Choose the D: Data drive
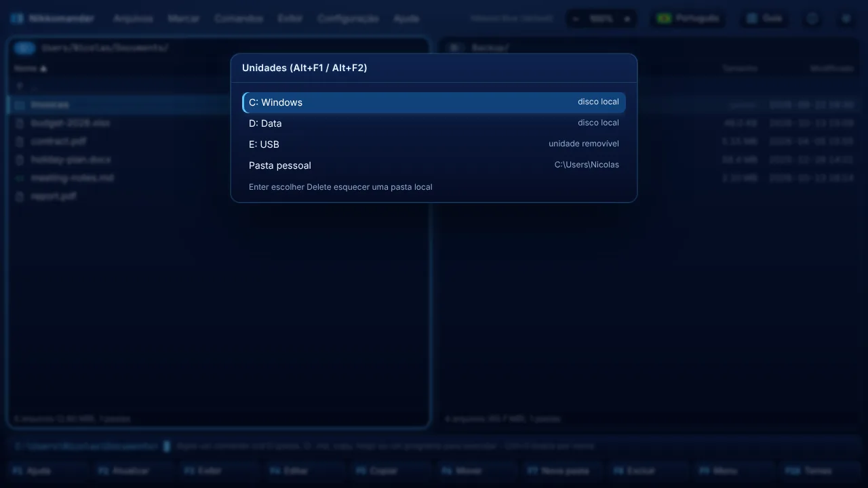The width and height of the screenshot is (868, 488). click(x=434, y=123)
